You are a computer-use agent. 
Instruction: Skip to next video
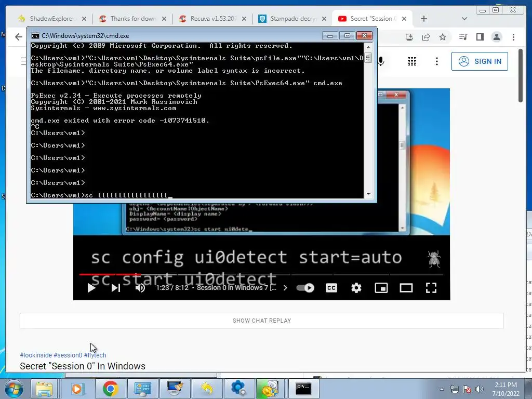click(x=116, y=288)
